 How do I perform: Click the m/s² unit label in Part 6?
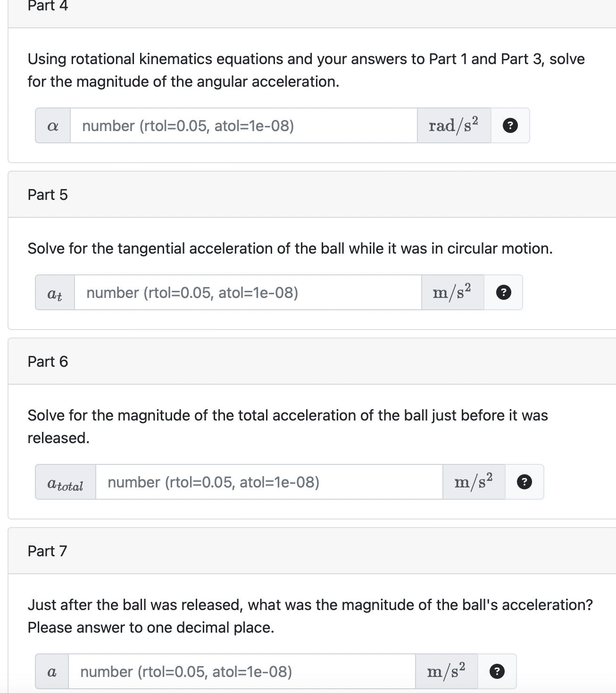click(473, 481)
